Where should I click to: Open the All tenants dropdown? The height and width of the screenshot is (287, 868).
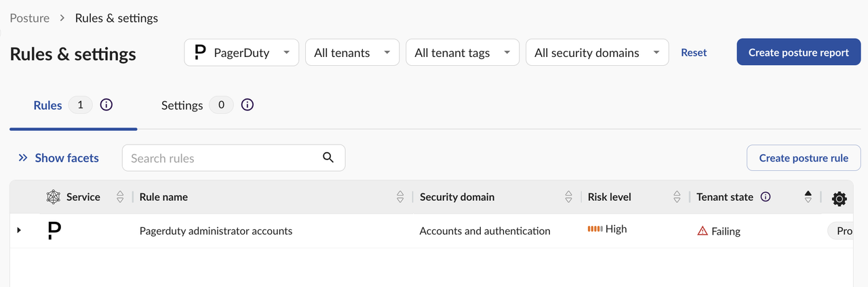pyautogui.click(x=351, y=52)
